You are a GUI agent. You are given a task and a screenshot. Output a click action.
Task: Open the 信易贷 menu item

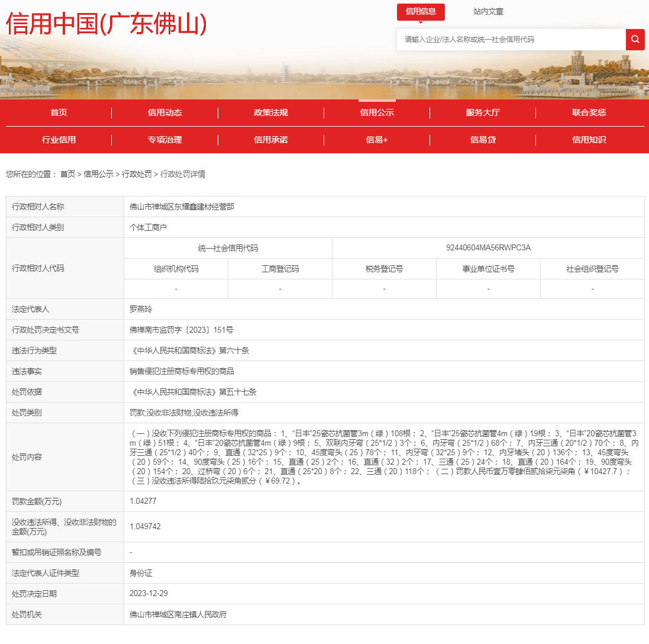point(483,140)
